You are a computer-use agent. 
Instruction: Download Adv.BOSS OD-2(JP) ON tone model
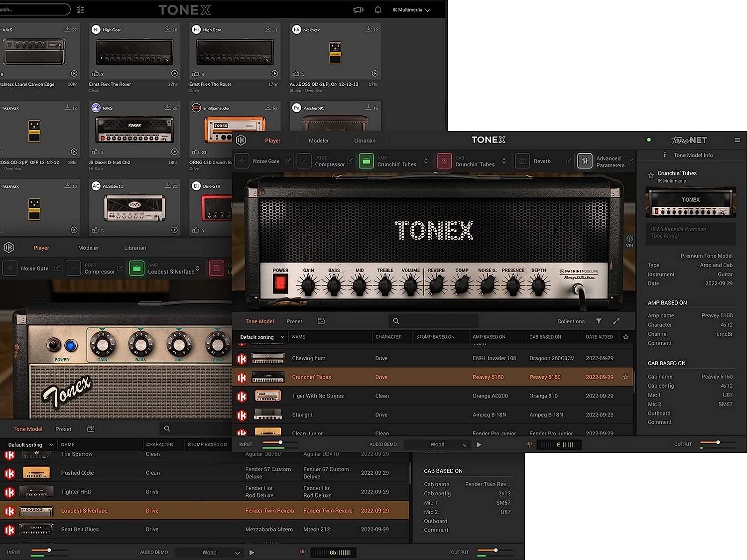point(369,29)
